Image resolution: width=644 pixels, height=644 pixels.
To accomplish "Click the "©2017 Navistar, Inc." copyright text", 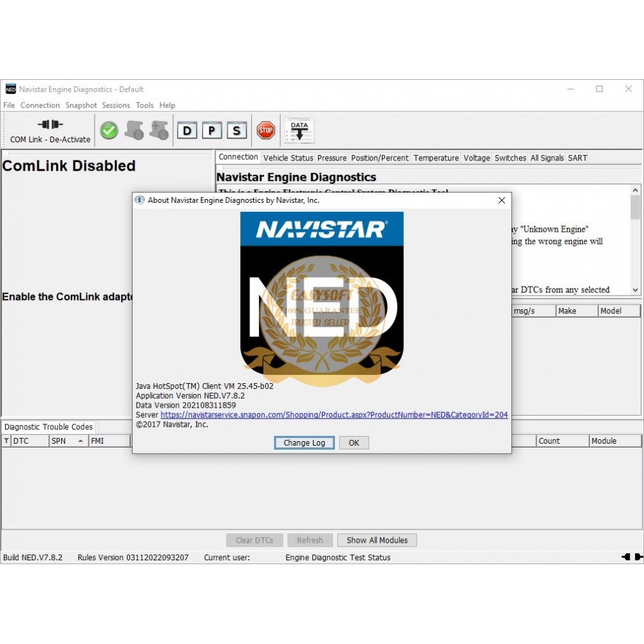I will (172, 424).
